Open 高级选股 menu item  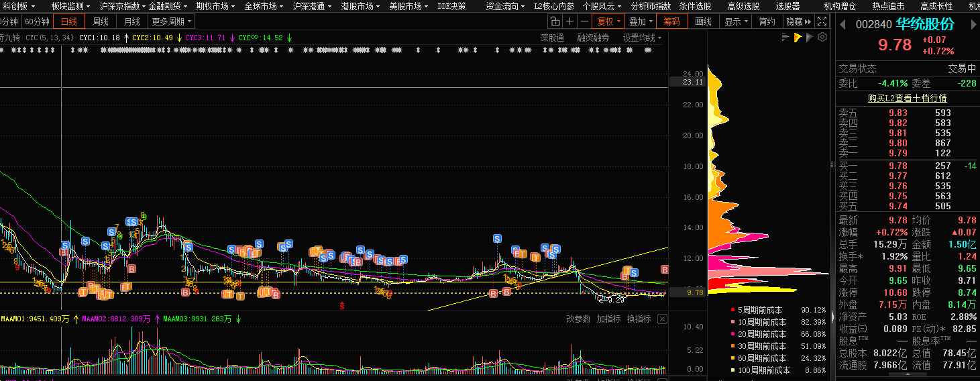[x=743, y=6]
